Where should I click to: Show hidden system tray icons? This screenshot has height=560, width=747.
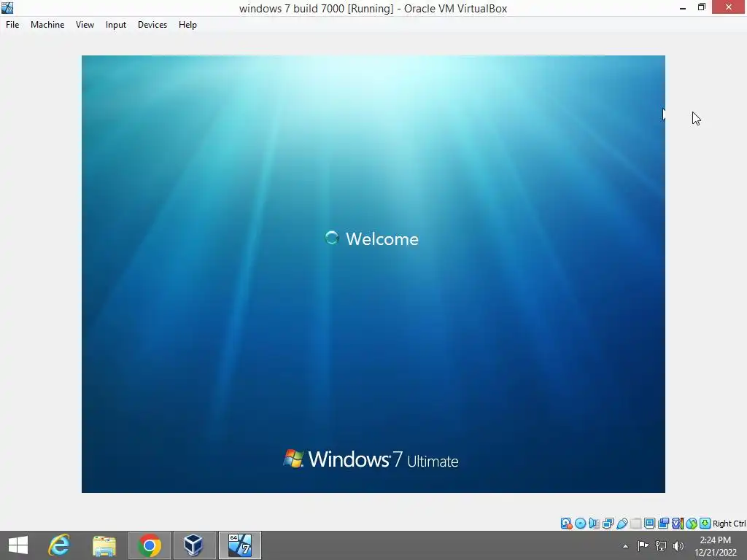(x=625, y=546)
